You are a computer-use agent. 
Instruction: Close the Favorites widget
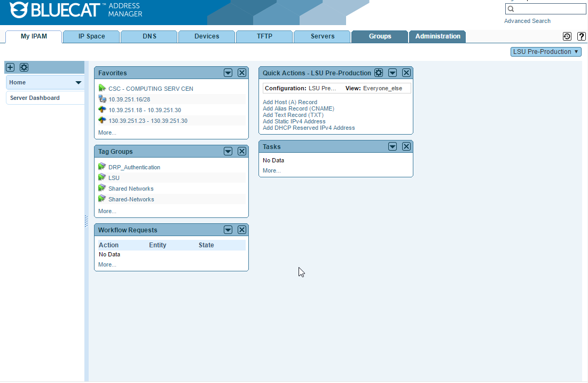(242, 73)
